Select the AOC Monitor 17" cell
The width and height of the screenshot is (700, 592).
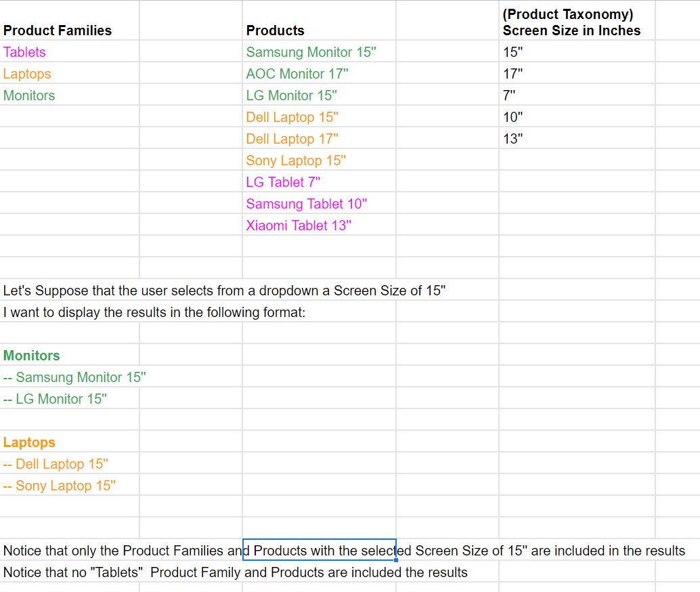tap(319, 73)
